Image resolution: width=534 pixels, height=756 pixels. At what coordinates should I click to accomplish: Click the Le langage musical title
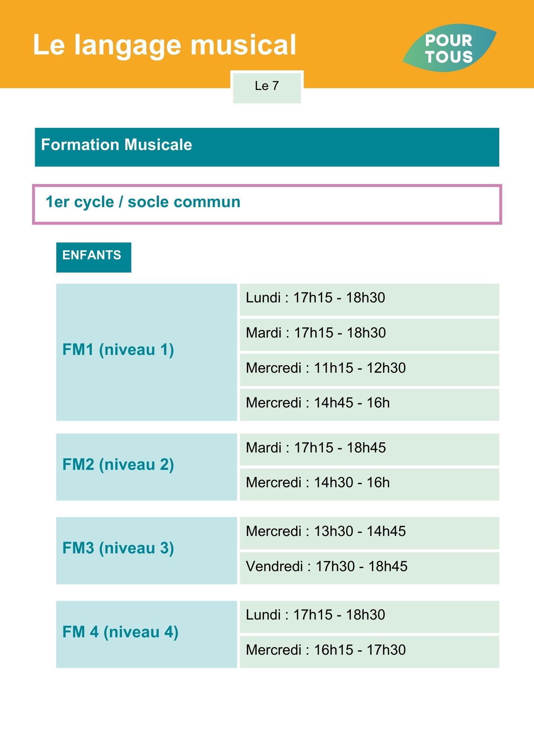(165, 46)
